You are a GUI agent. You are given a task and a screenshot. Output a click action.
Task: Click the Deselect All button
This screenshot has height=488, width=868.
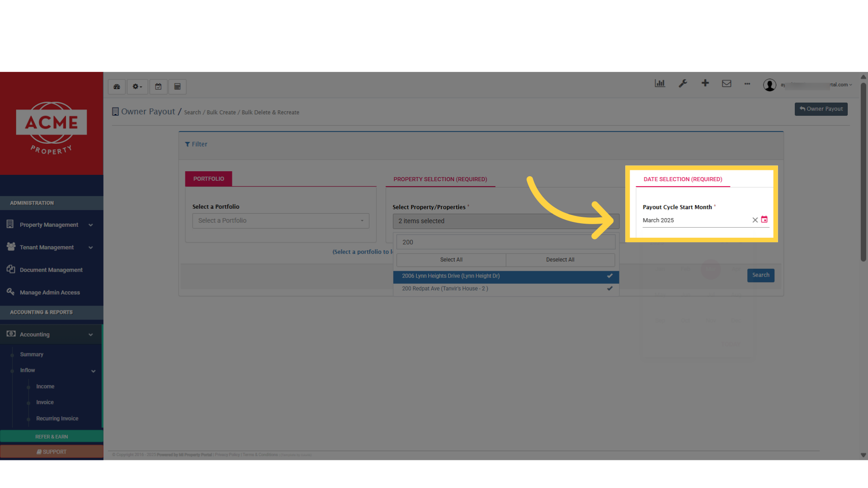coord(560,260)
